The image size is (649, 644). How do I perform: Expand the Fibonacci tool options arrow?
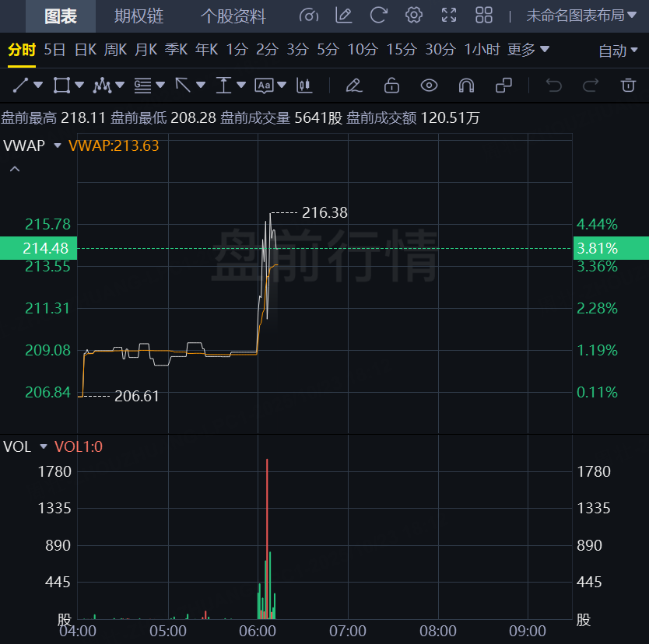160,86
